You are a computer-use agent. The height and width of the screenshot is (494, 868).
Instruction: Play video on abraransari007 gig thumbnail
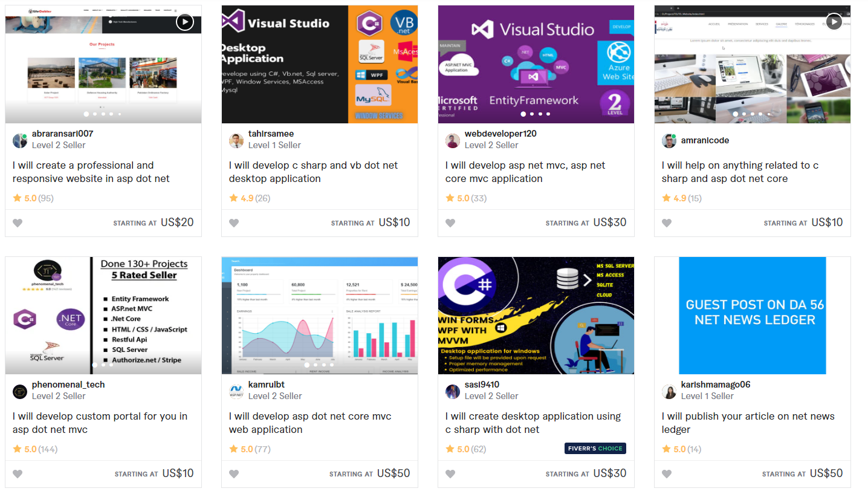[x=184, y=22]
